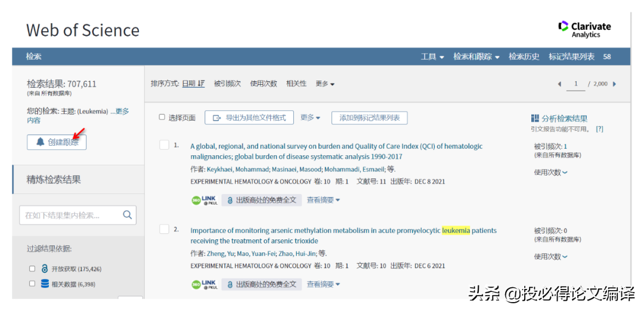Enable the 相关数据 filter checkbox
Screen dimensions: 644x311
tap(32, 284)
